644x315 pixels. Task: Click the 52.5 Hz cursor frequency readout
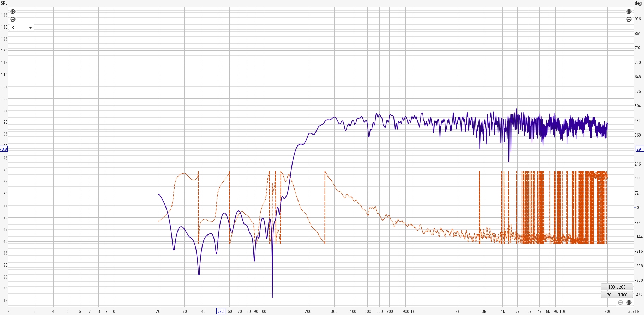221,311
